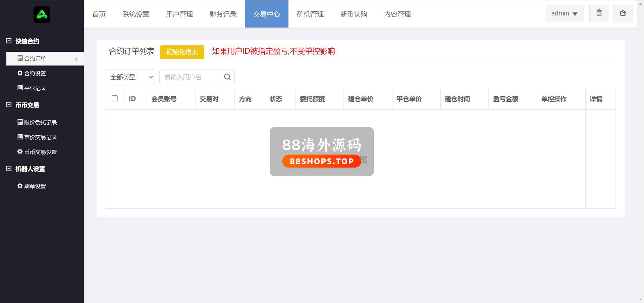Open the admin user dropdown

(564, 13)
